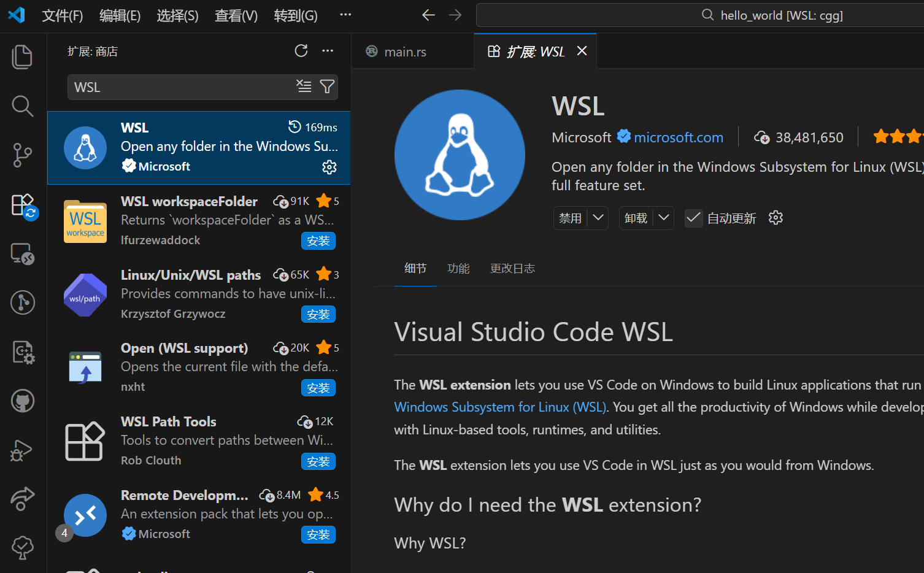Open the 文件(F) menu
Screen dimensions: 924x573
click(x=62, y=15)
